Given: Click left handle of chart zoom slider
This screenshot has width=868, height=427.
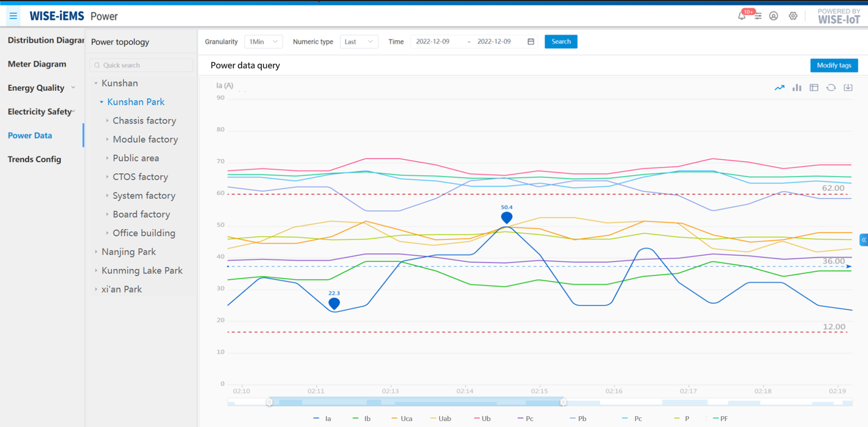Looking at the screenshot, I should (x=269, y=402).
